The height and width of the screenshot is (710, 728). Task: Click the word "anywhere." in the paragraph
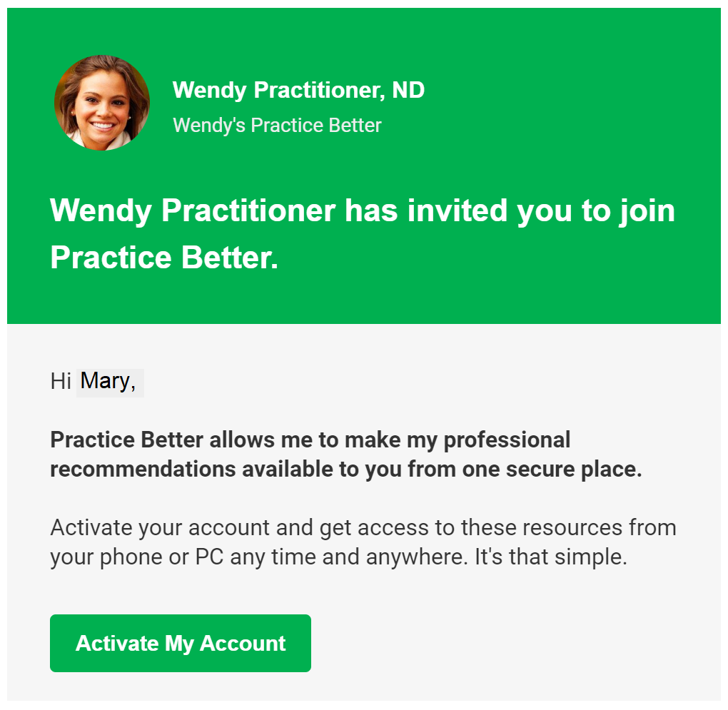(417, 558)
